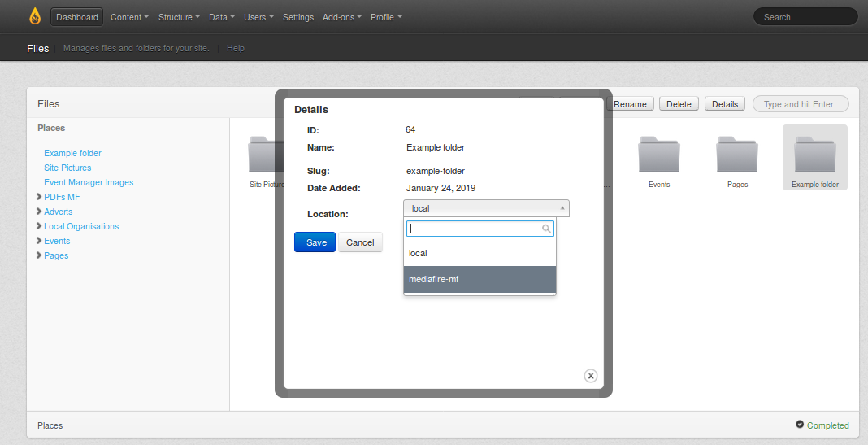The image size is (868, 445).
Task: Collapse the Location dropdown showing local
Action: coord(486,208)
